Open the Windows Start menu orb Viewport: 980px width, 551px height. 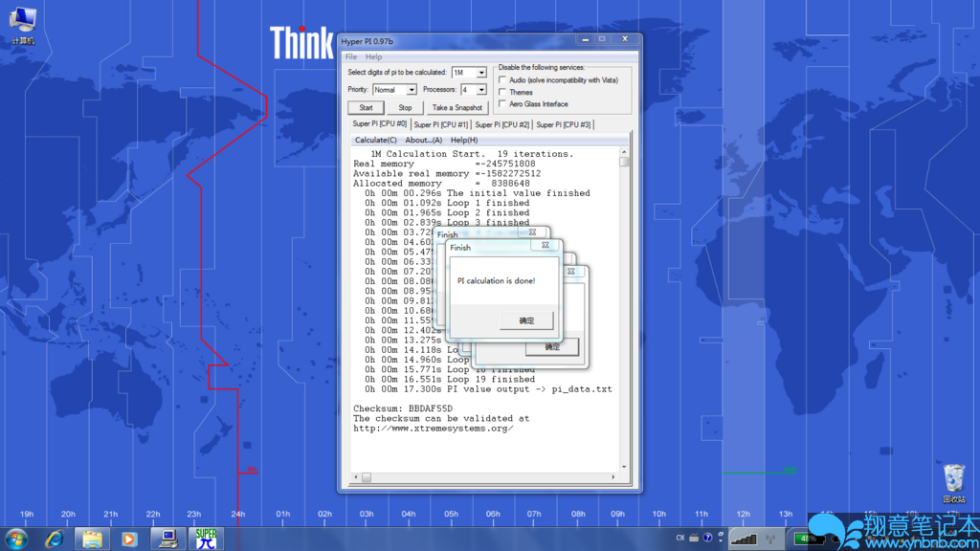pyautogui.click(x=16, y=539)
